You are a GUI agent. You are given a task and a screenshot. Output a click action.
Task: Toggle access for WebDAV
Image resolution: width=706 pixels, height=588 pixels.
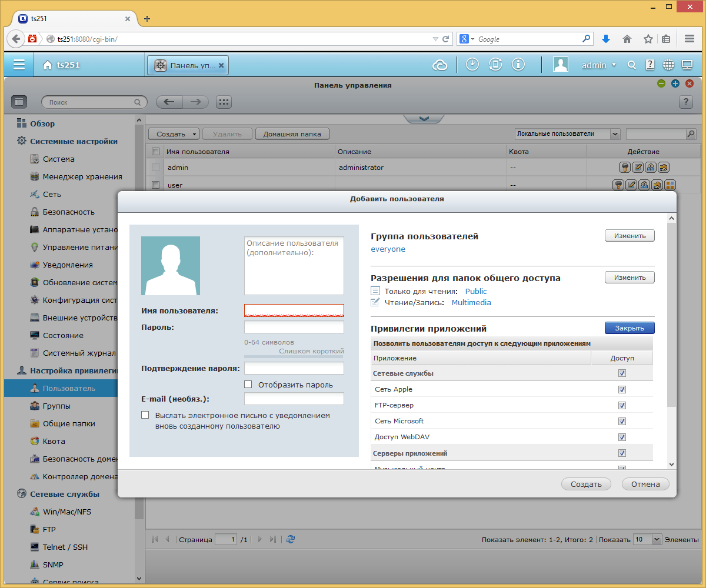[622, 437]
